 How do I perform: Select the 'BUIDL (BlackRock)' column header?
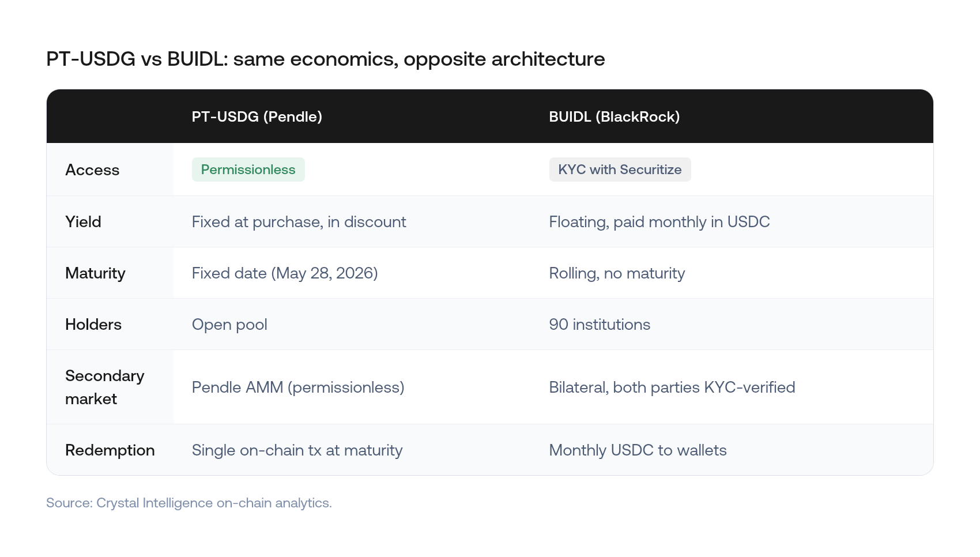click(x=615, y=116)
